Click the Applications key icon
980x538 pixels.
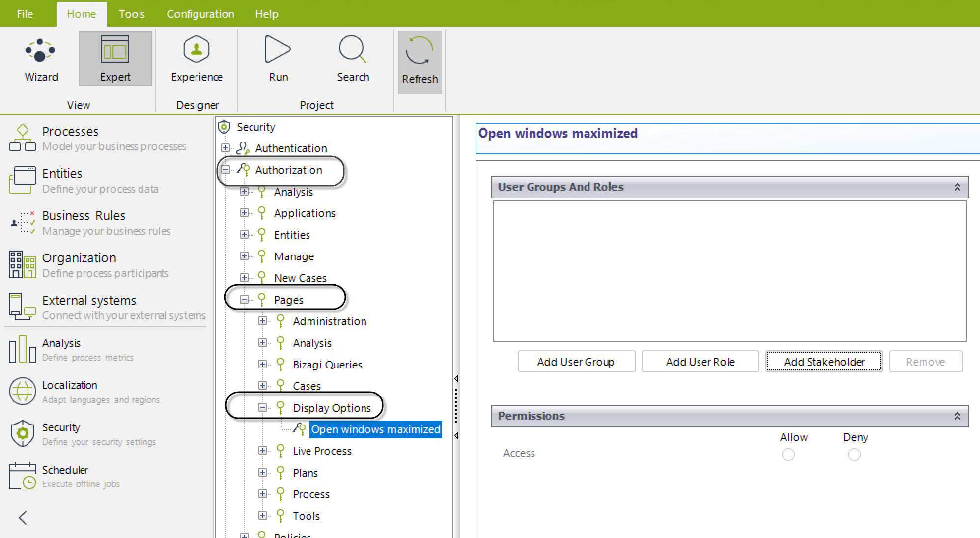pyautogui.click(x=262, y=213)
